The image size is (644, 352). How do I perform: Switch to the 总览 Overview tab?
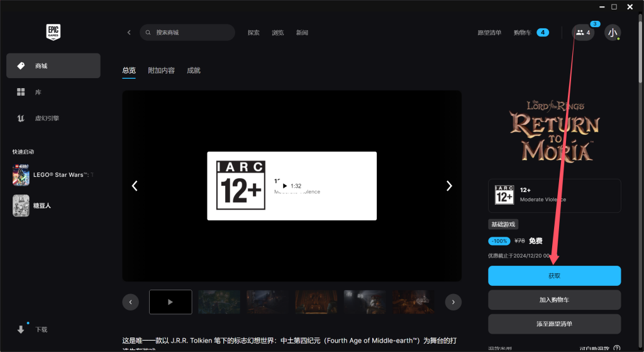click(129, 71)
